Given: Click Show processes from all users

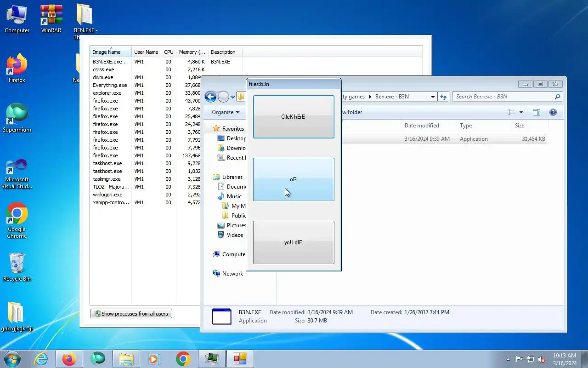Looking at the screenshot, I should click(131, 314).
